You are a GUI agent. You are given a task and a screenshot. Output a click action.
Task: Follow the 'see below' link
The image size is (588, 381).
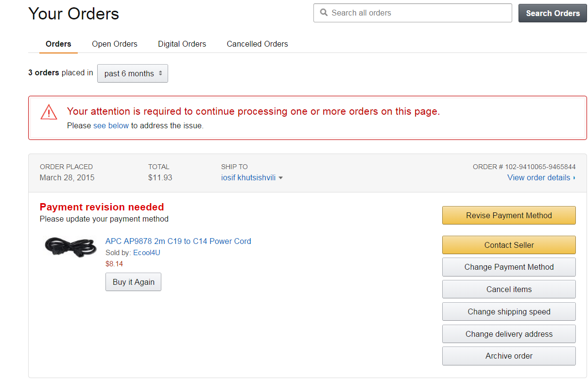[x=111, y=125]
